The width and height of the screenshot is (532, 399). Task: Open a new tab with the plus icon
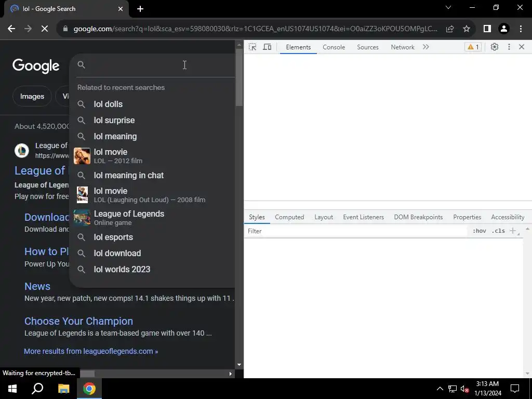(140, 9)
